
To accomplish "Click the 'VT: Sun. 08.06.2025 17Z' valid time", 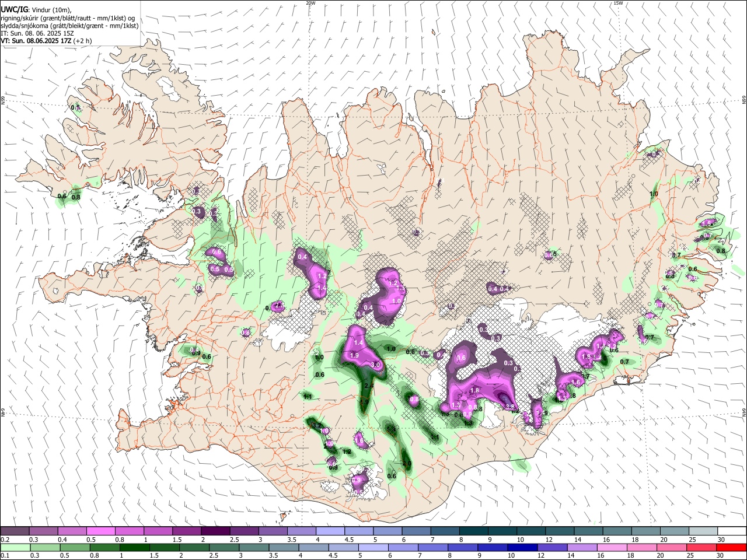I will [36, 41].
